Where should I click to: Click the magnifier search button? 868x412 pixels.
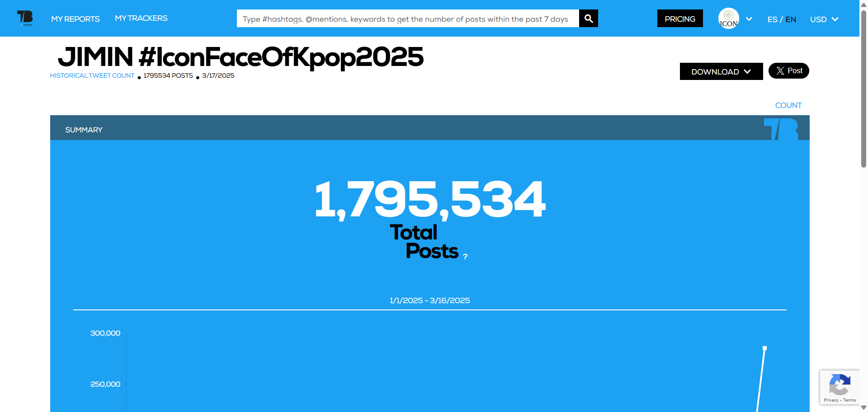coord(588,19)
